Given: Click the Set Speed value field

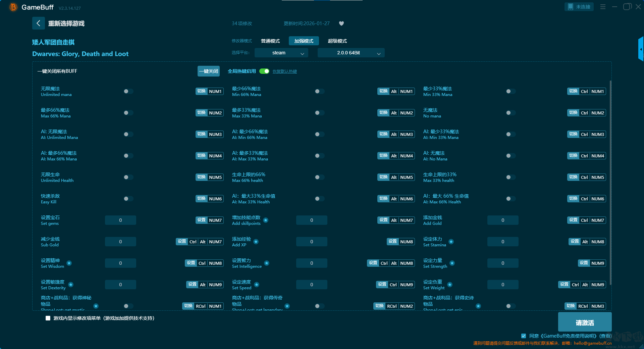Looking at the screenshot, I should click(312, 285).
